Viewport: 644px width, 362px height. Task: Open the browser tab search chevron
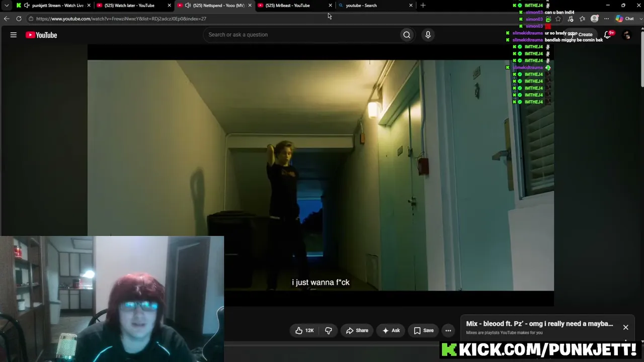click(7, 6)
